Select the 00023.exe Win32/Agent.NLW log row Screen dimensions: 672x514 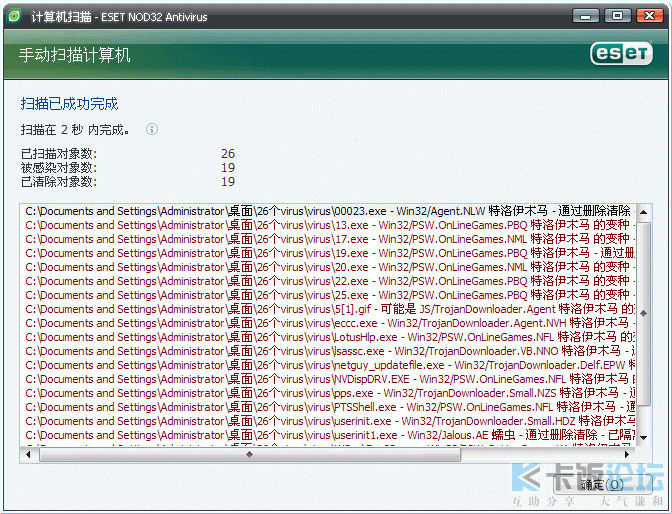329,211
